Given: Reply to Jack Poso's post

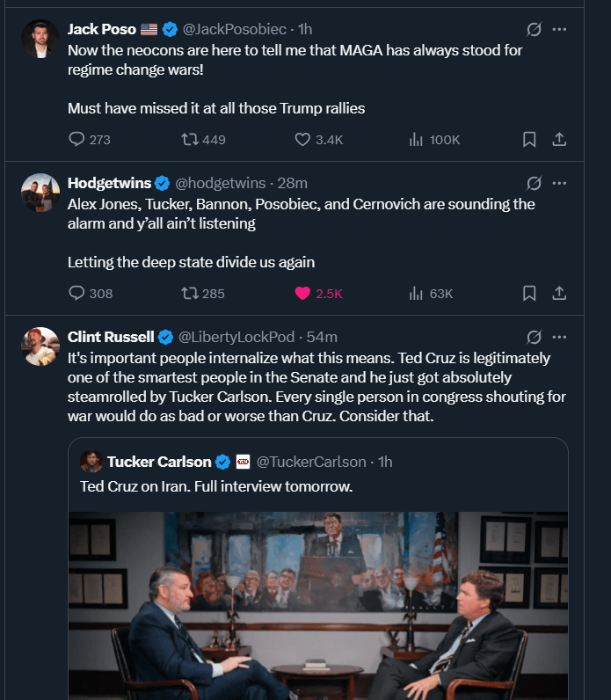Looking at the screenshot, I should [x=77, y=139].
